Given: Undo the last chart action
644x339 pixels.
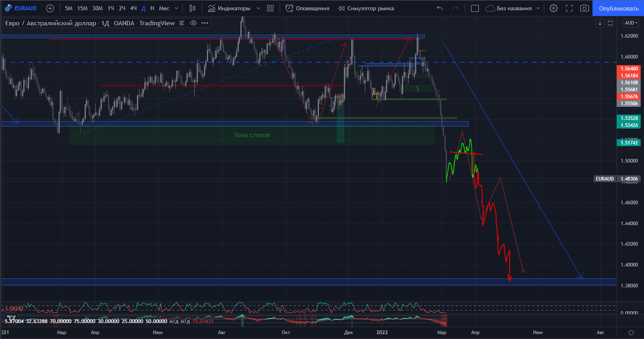Looking at the screenshot, I should (440, 8).
